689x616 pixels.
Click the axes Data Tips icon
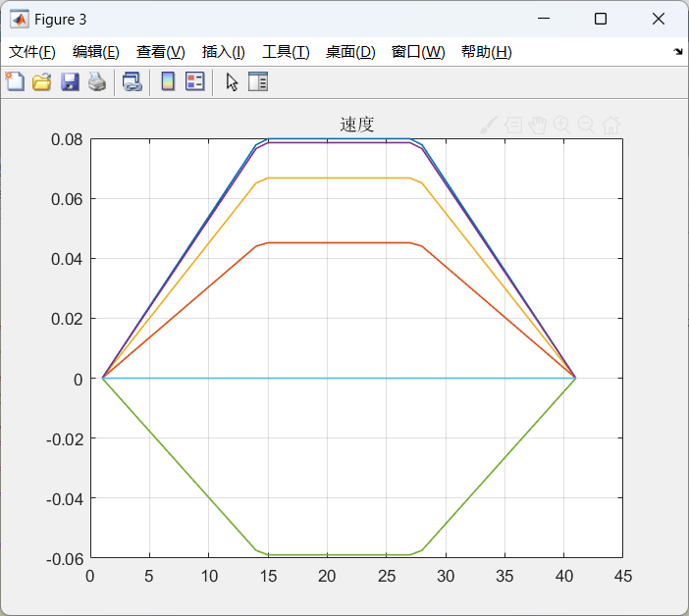513,126
